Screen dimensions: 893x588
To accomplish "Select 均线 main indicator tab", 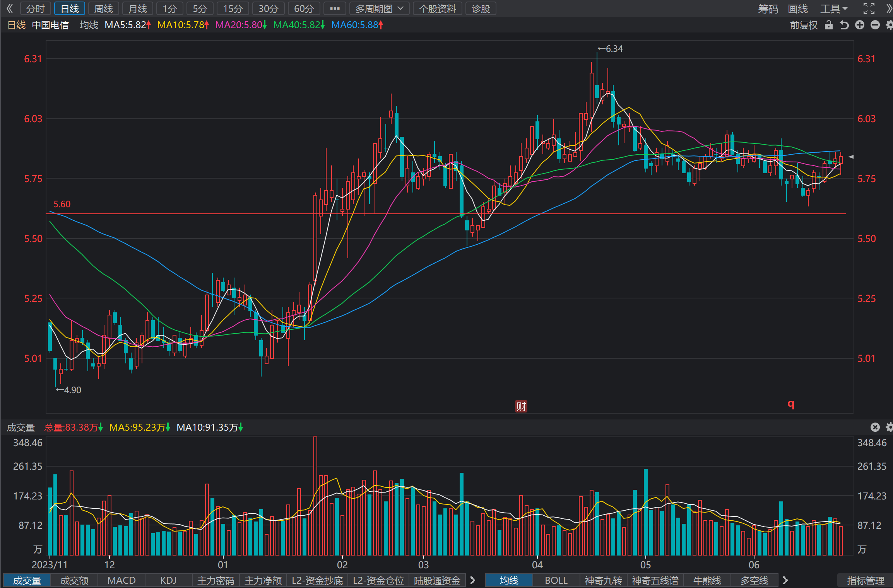I will tap(509, 580).
